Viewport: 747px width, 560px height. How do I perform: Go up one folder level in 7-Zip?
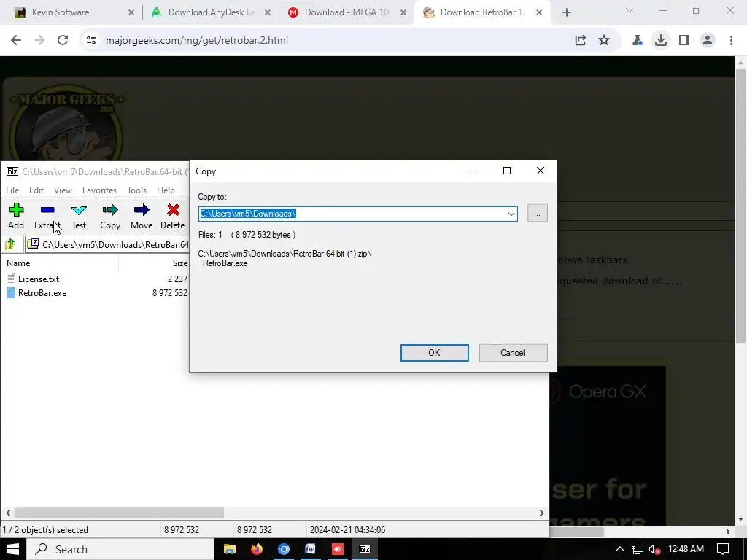(10, 245)
